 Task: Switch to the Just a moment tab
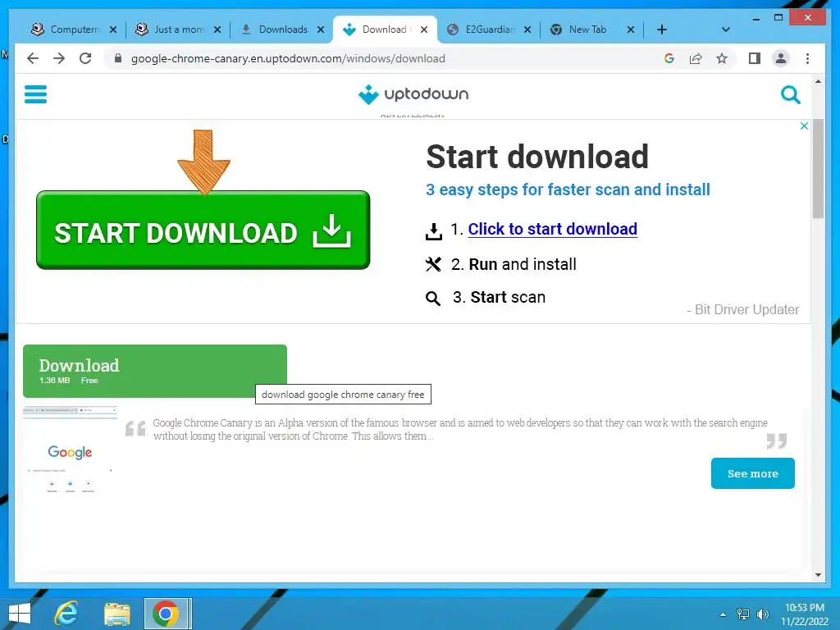[177, 30]
